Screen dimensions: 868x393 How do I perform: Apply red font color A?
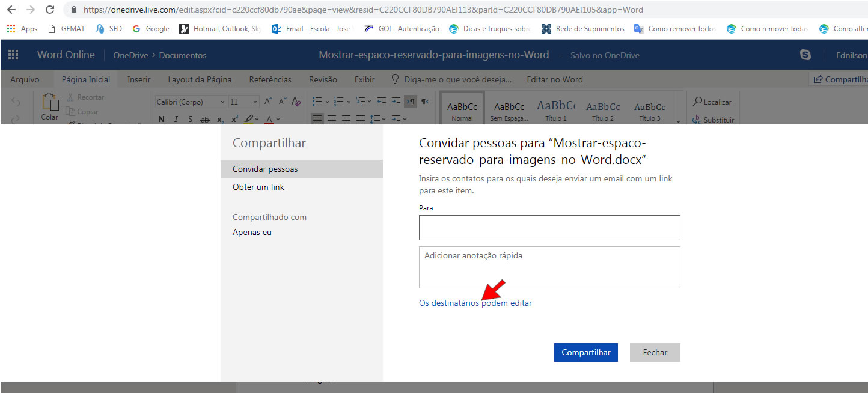pyautogui.click(x=269, y=119)
